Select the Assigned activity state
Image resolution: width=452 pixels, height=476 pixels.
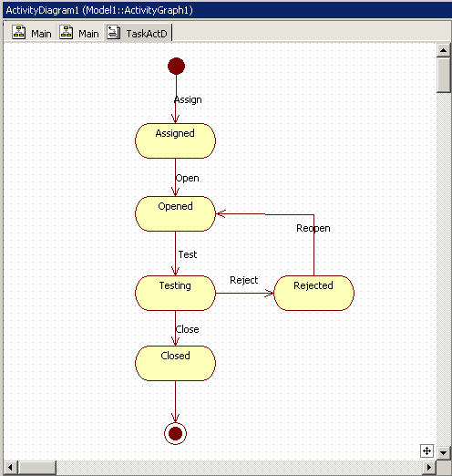pos(175,140)
